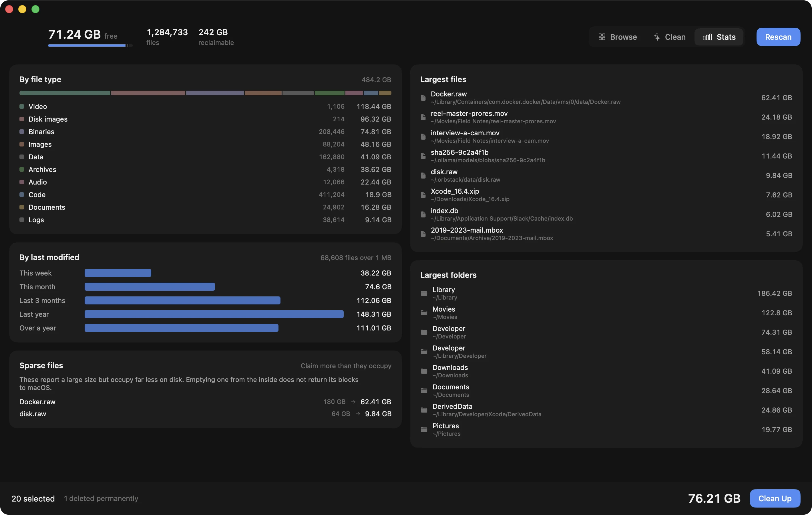
Task: Click the Browse grid icon
Action: [602, 37]
